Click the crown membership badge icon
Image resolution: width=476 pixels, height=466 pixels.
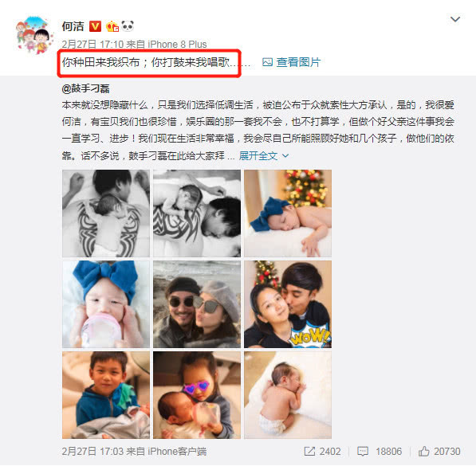click(x=112, y=26)
